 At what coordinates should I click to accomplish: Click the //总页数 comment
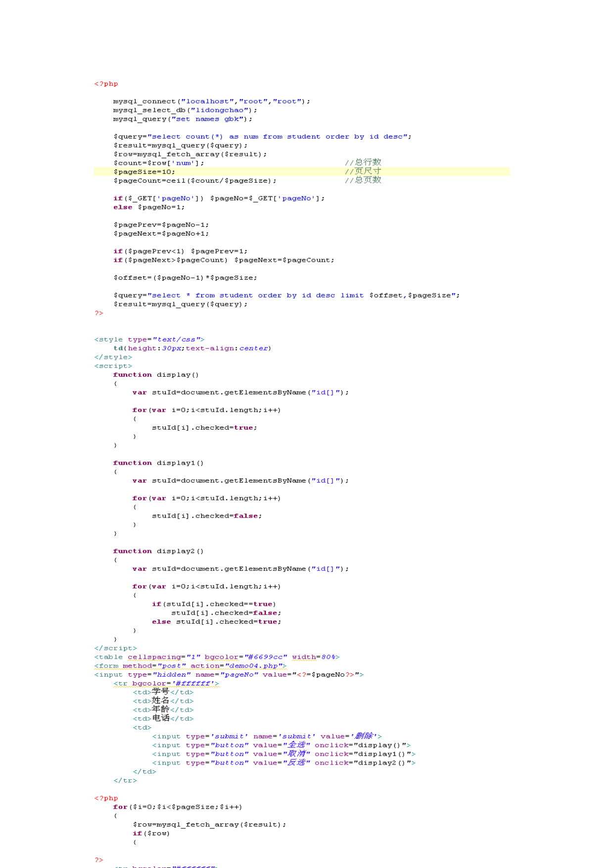[x=363, y=180]
